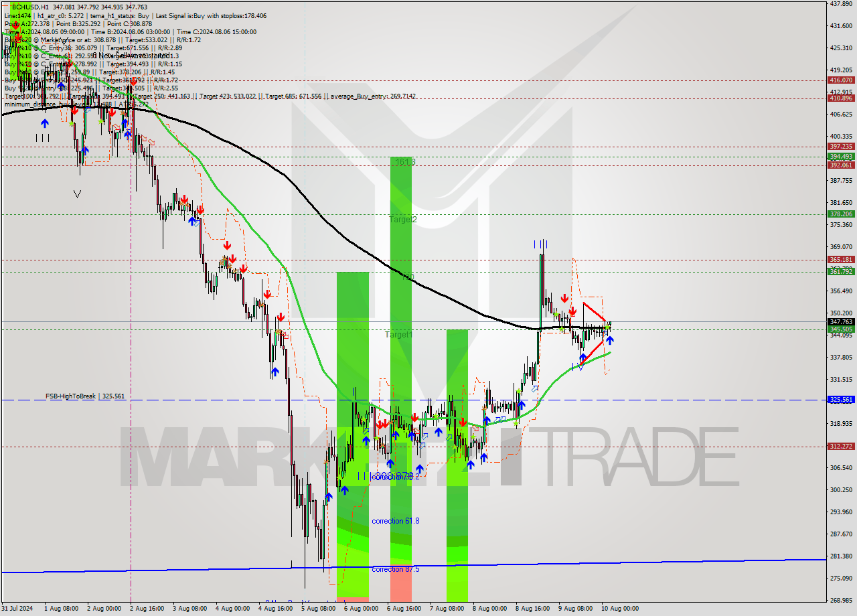Click the '6 Aug 00:00' time axis label
Image resolution: width=857 pixels, height=616 pixels.
(361, 609)
